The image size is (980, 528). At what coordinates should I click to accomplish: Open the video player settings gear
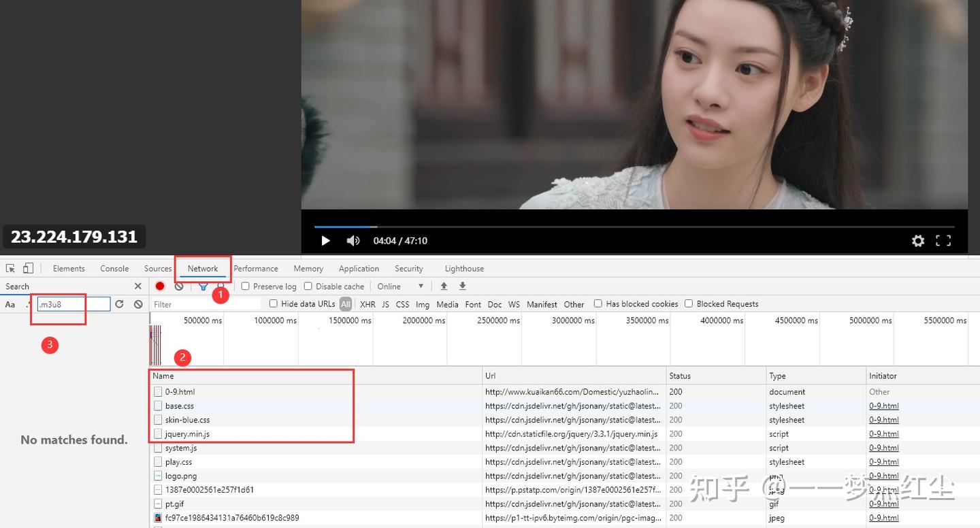[917, 240]
